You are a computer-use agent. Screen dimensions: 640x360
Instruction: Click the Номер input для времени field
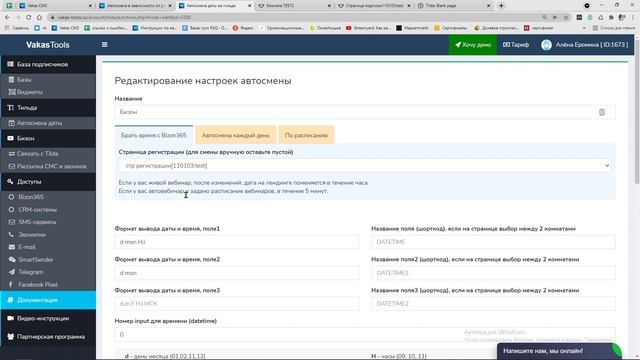pos(365,335)
